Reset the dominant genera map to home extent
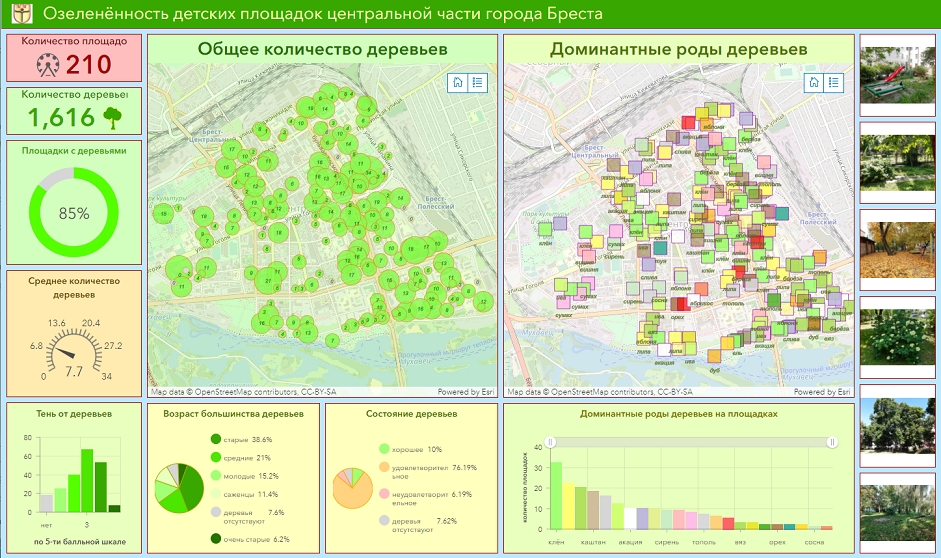This screenshot has width=941, height=558. [814, 83]
